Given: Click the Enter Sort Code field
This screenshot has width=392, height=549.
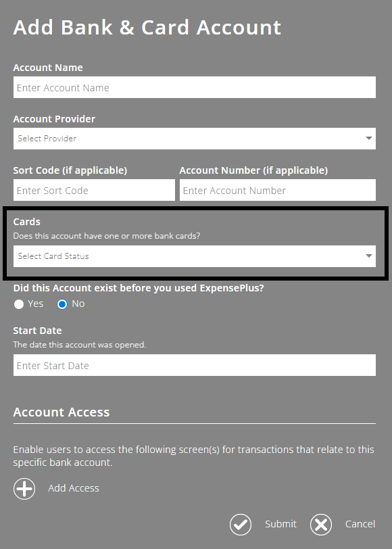Looking at the screenshot, I should tap(94, 190).
